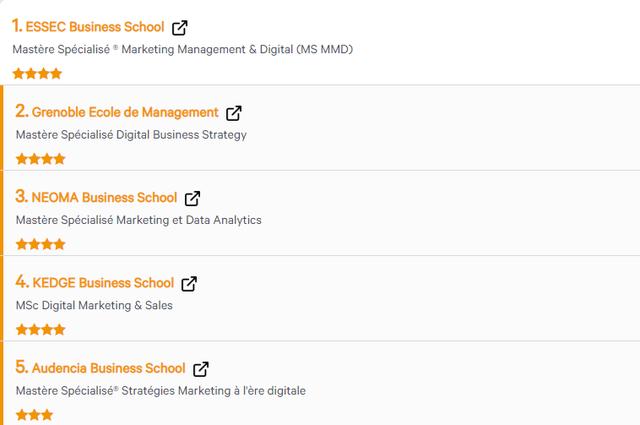
Task: Open external link icon beside KEDGE Business School
Action: point(189,284)
